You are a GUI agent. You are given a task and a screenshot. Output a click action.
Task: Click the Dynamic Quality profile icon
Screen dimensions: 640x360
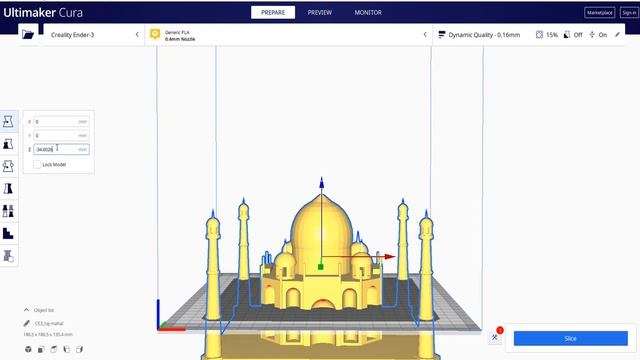click(x=442, y=35)
